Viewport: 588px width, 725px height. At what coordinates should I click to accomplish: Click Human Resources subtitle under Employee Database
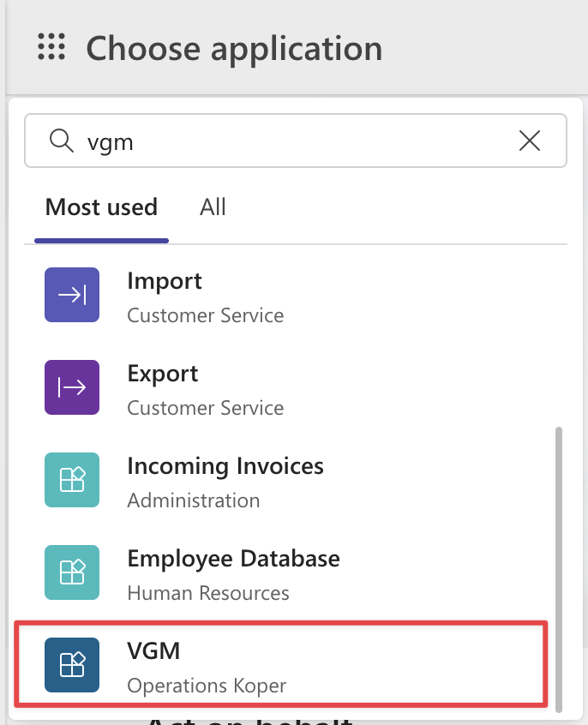pos(208,593)
